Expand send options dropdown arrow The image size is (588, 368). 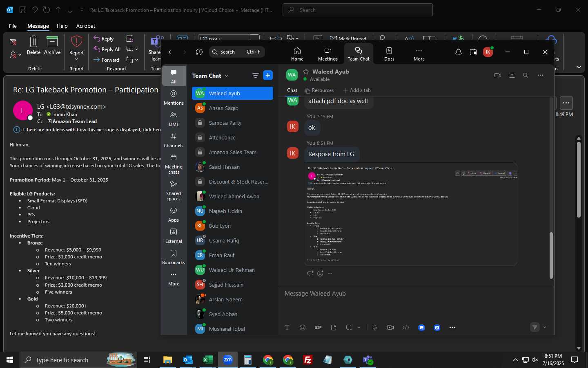[x=545, y=327]
